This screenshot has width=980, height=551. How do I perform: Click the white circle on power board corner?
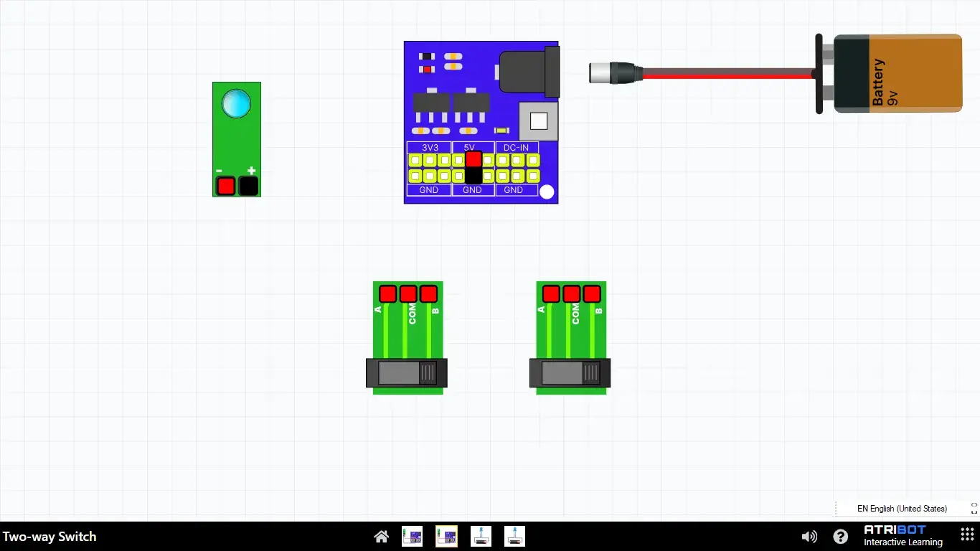point(547,192)
